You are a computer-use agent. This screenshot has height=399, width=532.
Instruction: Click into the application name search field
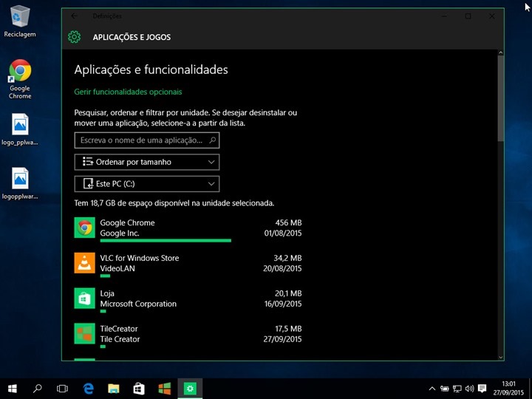click(140, 140)
